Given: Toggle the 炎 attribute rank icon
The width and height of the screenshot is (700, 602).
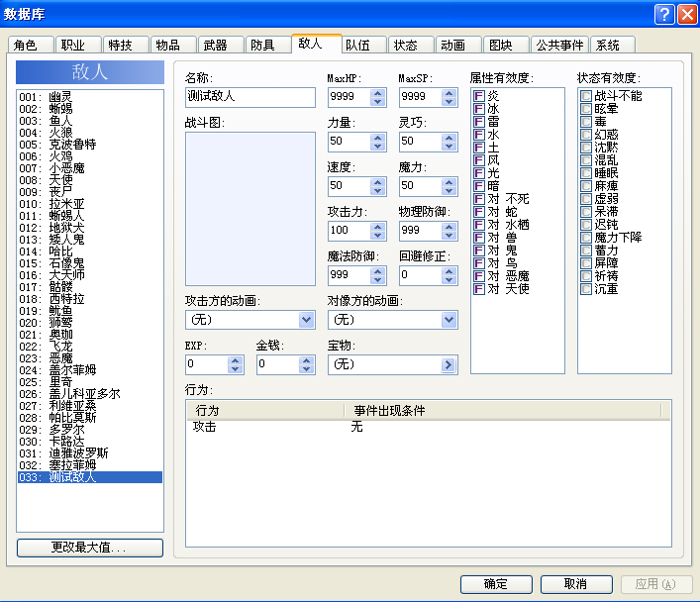Looking at the screenshot, I should (479, 96).
